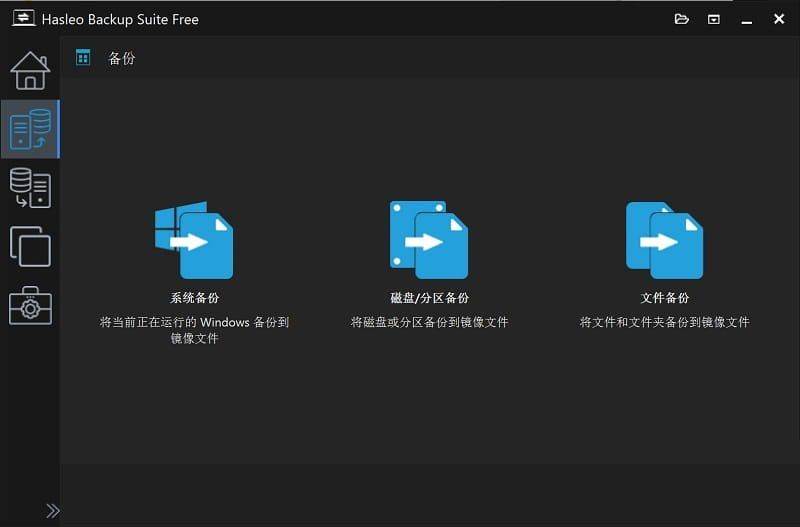Open the Tools briefcase icon in sidebar
Viewport: 800px width, 527px height.
pyautogui.click(x=30, y=305)
